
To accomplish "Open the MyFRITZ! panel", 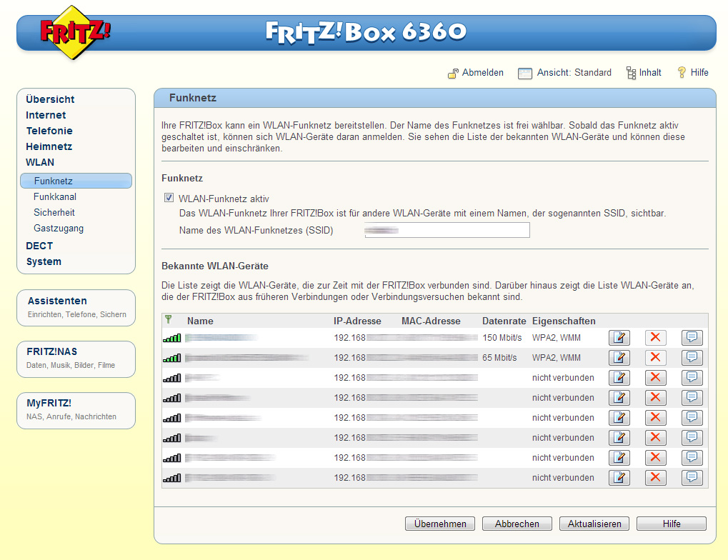I will [x=76, y=411].
